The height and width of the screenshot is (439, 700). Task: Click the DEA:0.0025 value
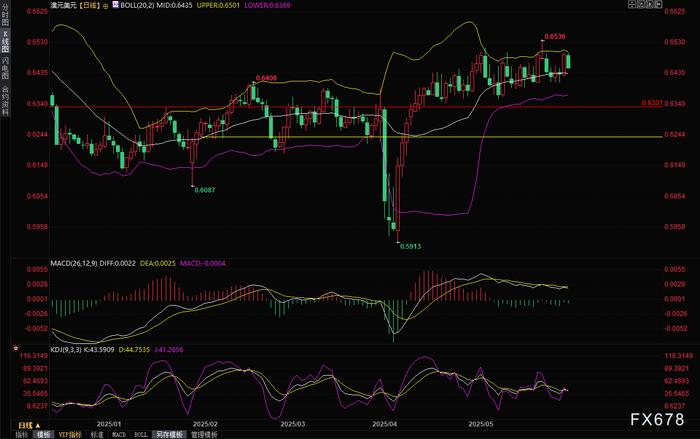pyautogui.click(x=158, y=263)
